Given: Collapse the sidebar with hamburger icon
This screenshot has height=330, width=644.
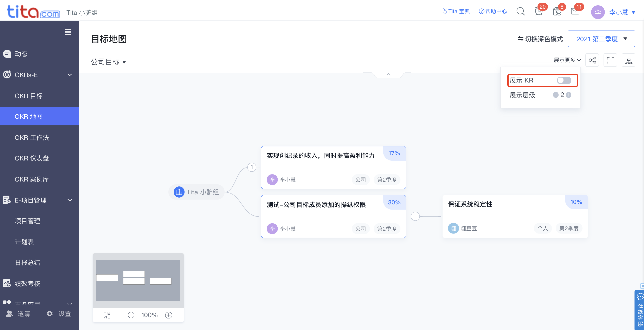Looking at the screenshot, I should 68,32.
